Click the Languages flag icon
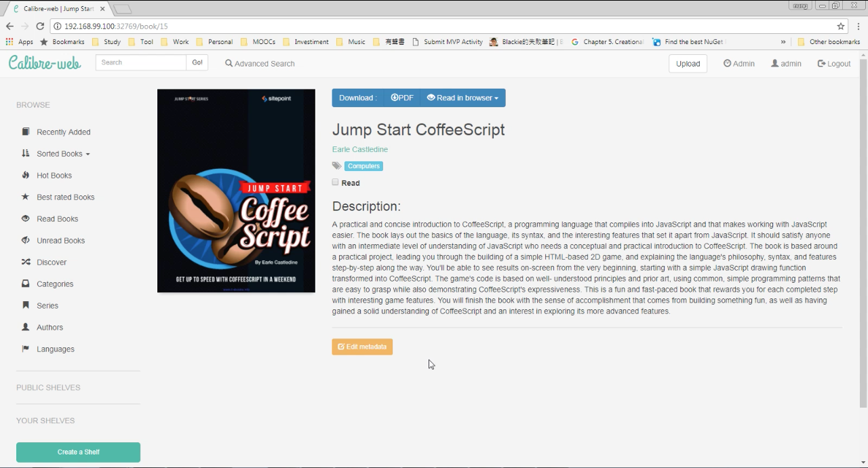868x468 pixels. [x=26, y=349]
